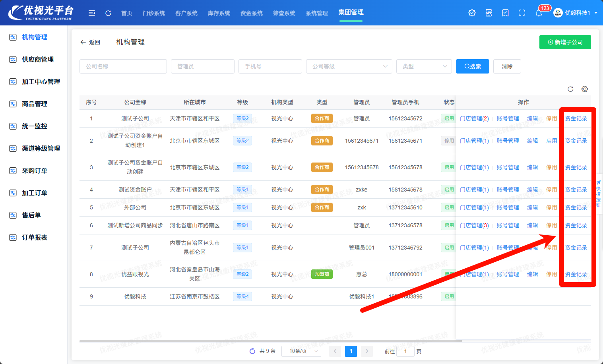The height and width of the screenshot is (364, 603).
Task: Go to previous page arrow
Action: (335, 351)
